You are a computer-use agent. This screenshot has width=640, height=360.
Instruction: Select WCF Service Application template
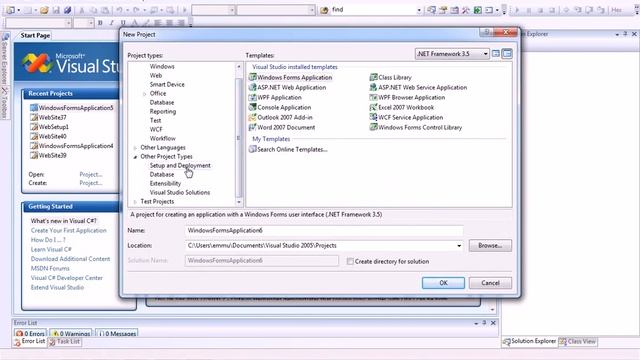click(406, 118)
